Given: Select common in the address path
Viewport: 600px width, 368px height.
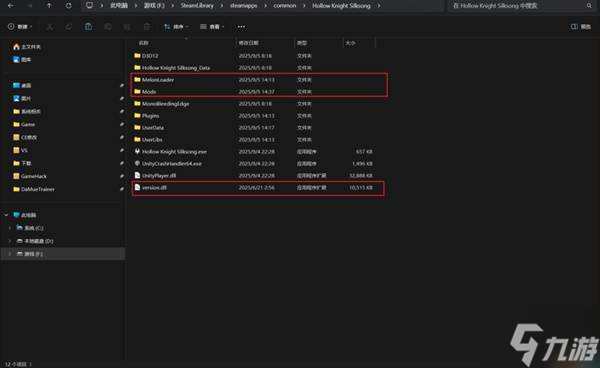Looking at the screenshot, I should 285,6.
